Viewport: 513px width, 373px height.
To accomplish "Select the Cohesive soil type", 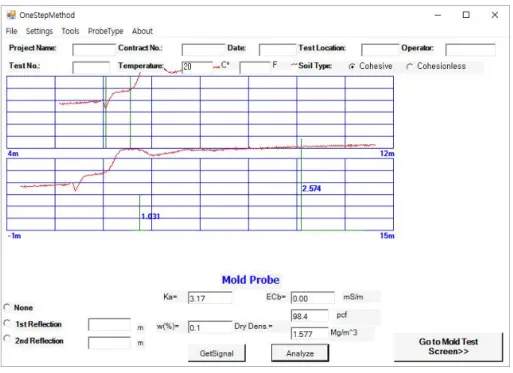I will click(x=371, y=66).
